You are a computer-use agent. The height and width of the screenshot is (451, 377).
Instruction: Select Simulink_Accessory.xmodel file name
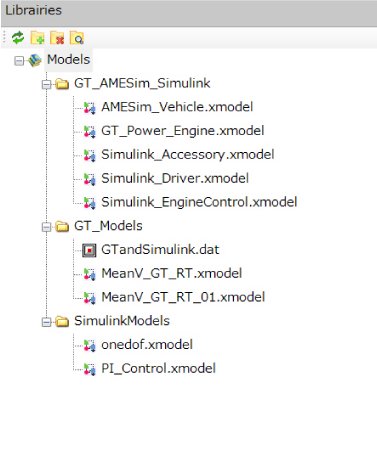coord(188,155)
